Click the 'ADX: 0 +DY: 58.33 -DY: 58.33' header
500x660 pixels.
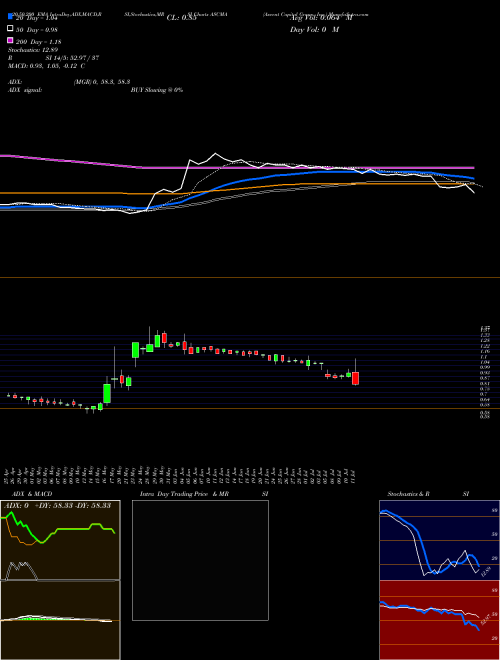tap(57, 505)
